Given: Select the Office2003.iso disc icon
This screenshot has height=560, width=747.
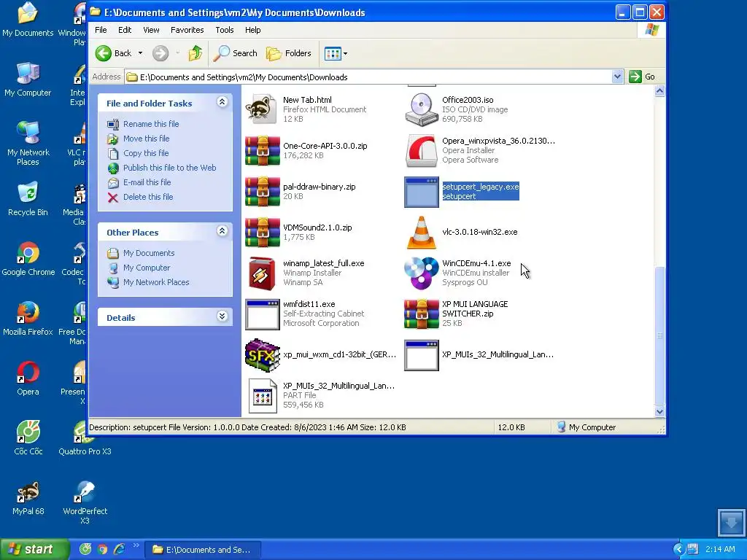Looking at the screenshot, I should pyautogui.click(x=421, y=109).
